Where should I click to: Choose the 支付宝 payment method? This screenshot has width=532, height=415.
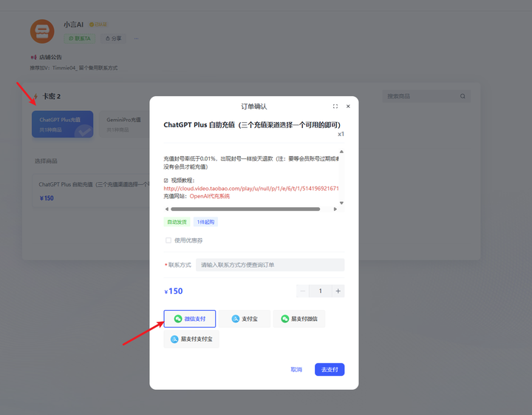pyautogui.click(x=245, y=319)
